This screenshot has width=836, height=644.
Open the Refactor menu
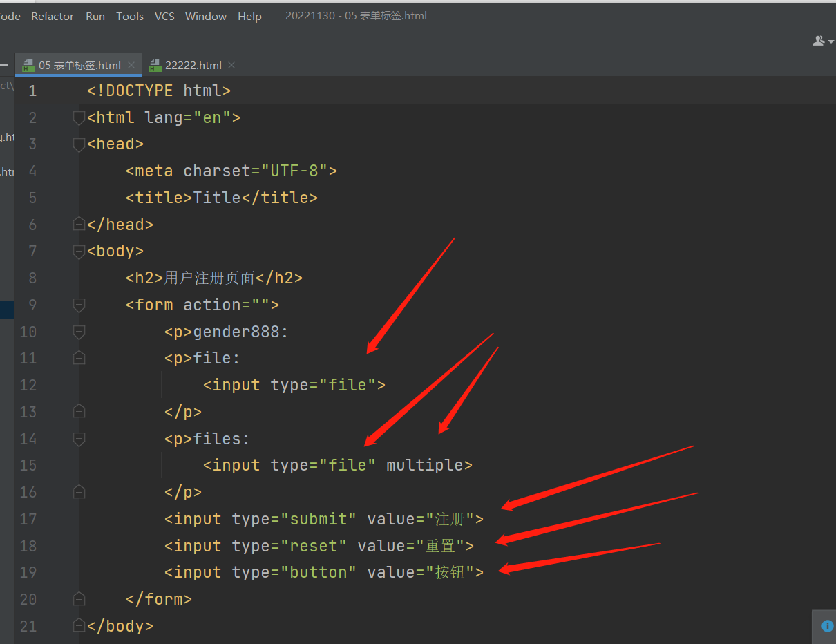(x=53, y=16)
